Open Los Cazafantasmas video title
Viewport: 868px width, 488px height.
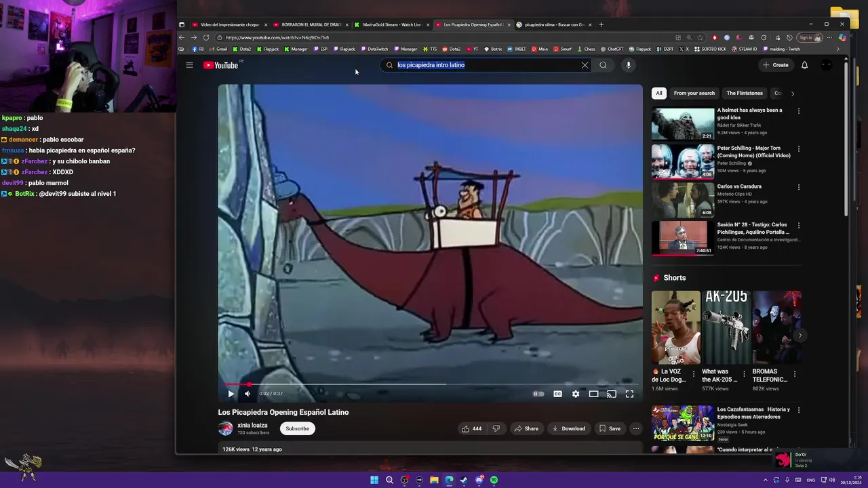coord(753,413)
